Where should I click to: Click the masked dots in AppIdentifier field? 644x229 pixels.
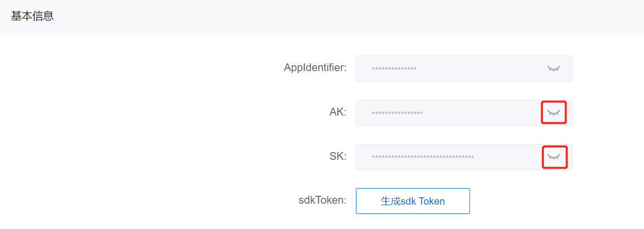click(x=394, y=69)
